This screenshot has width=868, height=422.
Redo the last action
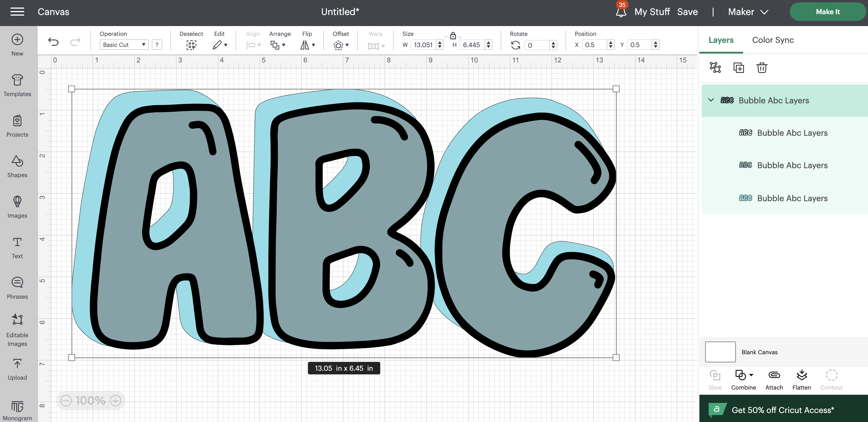tap(75, 42)
